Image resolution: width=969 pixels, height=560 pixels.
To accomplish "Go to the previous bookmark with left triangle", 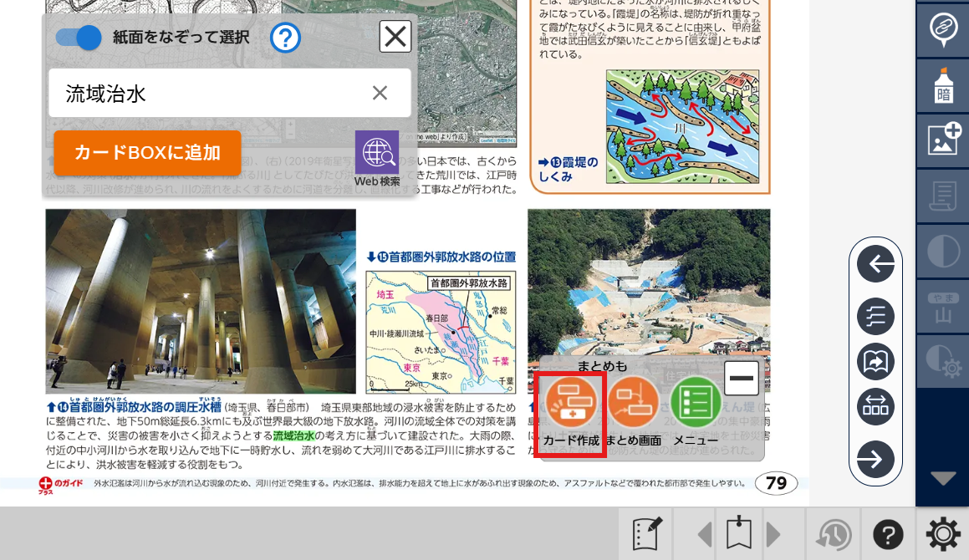I will click(x=705, y=534).
